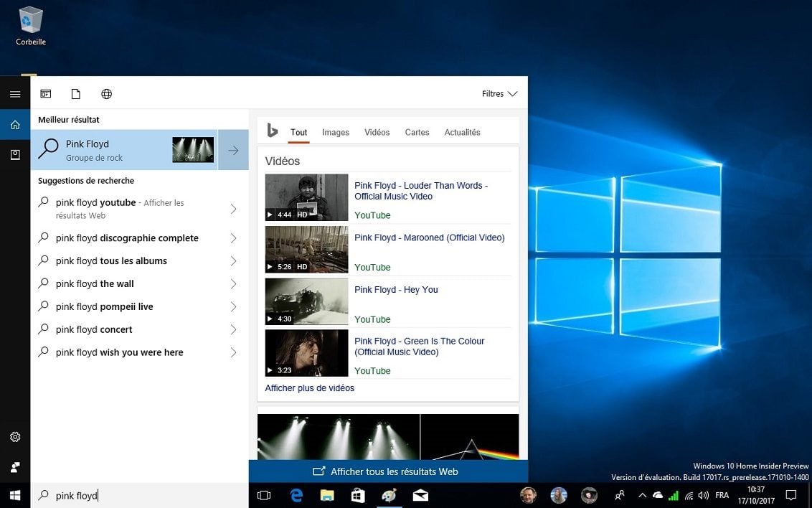
Task: Switch to the Actualités tab
Action: 463,133
